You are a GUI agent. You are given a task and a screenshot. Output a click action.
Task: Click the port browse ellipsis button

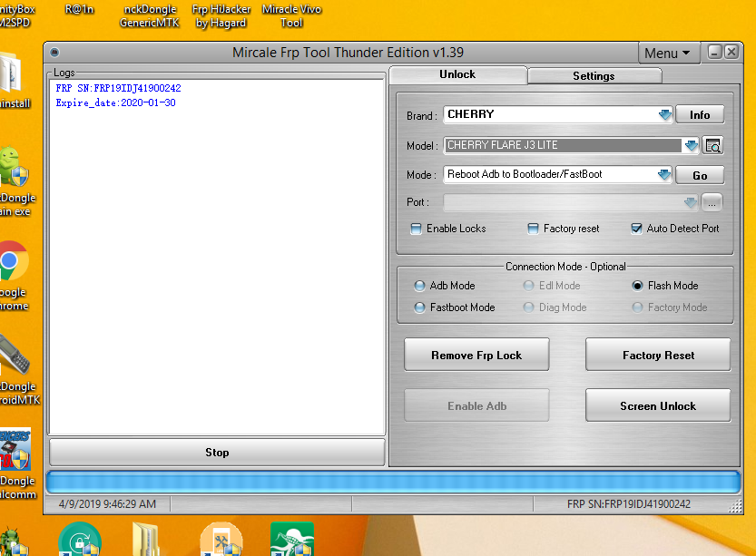click(x=712, y=202)
